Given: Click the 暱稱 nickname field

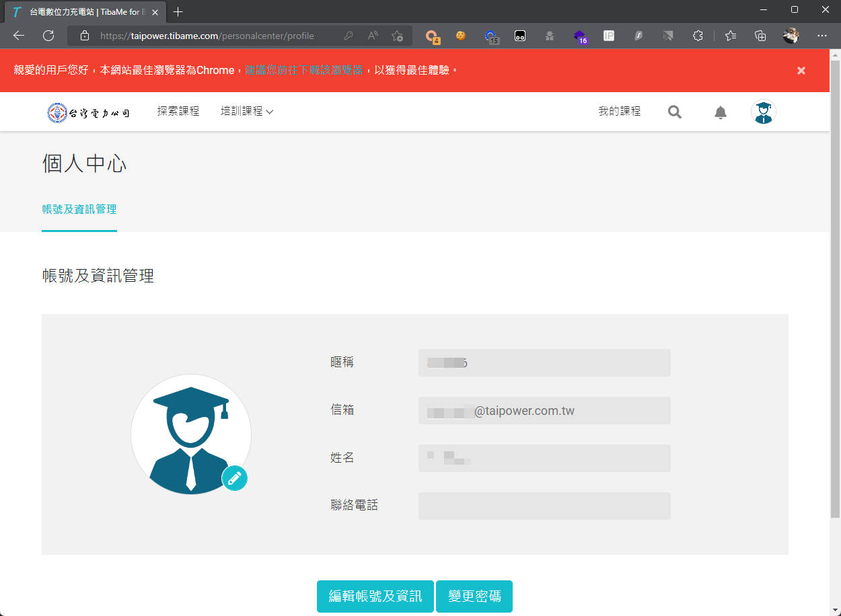Looking at the screenshot, I should coord(544,363).
